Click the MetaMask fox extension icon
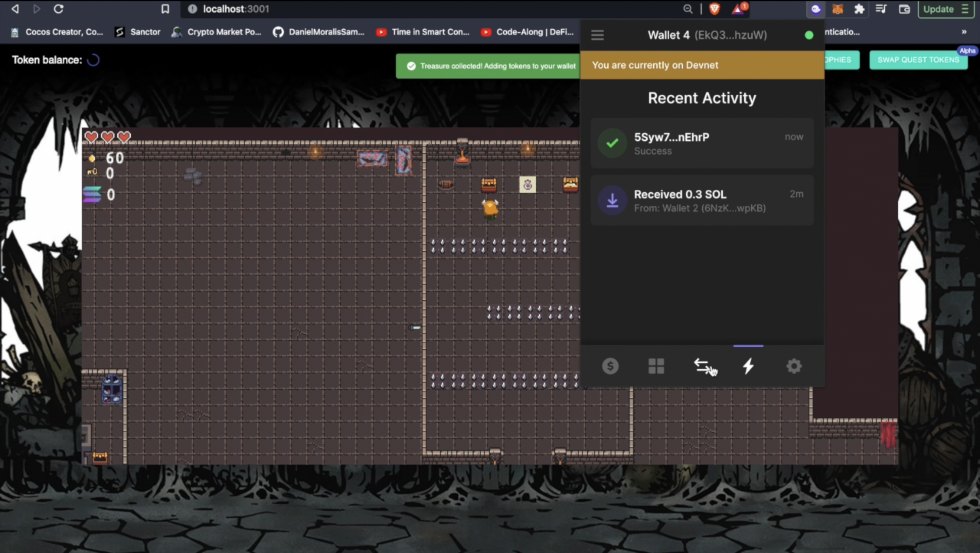The width and height of the screenshot is (980, 553). tap(837, 9)
